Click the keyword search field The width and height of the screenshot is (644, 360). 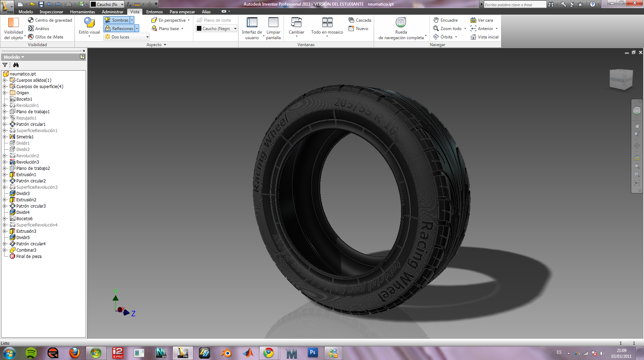click(x=515, y=5)
